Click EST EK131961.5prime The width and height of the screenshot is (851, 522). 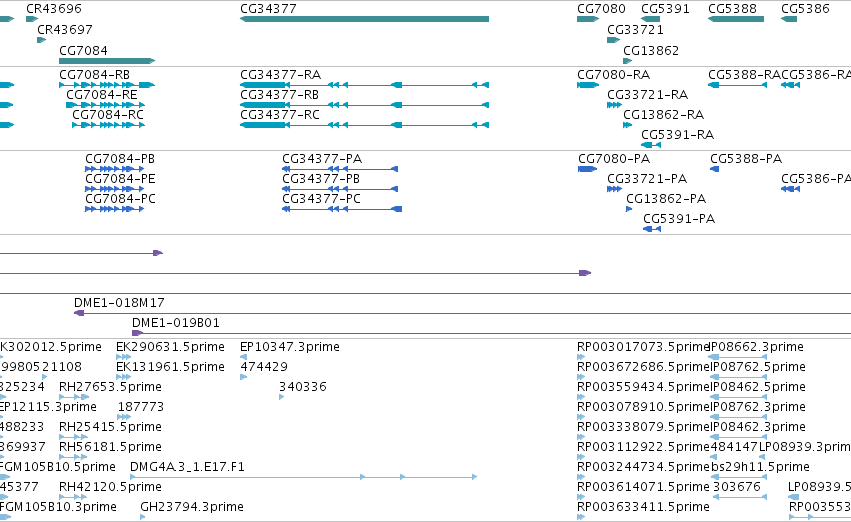tap(170, 366)
